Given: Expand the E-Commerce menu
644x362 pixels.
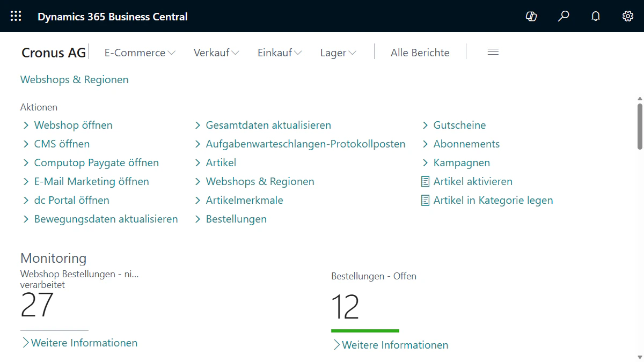Looking at the screenshot, I should 140,53.
